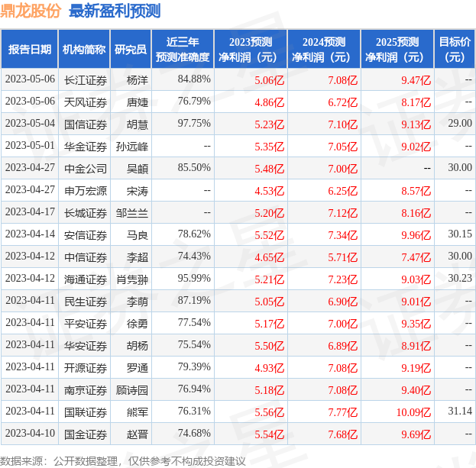This screenshot has width=476, height=468.
Task: Click the 10.09亿 profit forecast value
Action: [413, 412]
